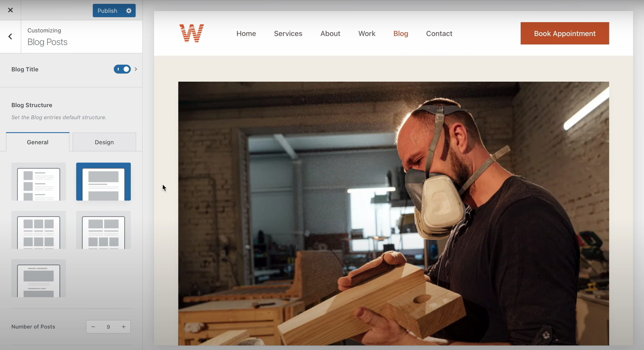
Task: Switch to the Design tab
Action: (x=104, y=142)
